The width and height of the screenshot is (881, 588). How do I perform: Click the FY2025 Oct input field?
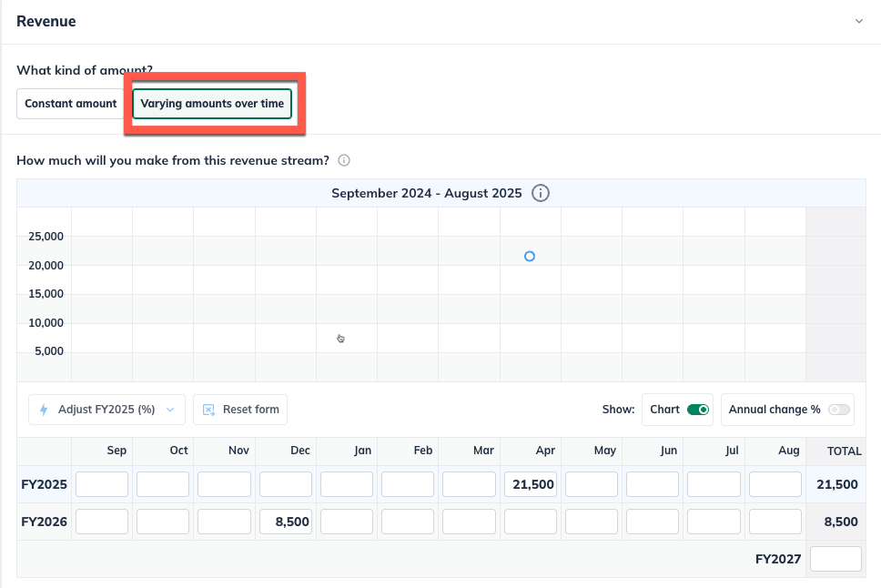163,484
